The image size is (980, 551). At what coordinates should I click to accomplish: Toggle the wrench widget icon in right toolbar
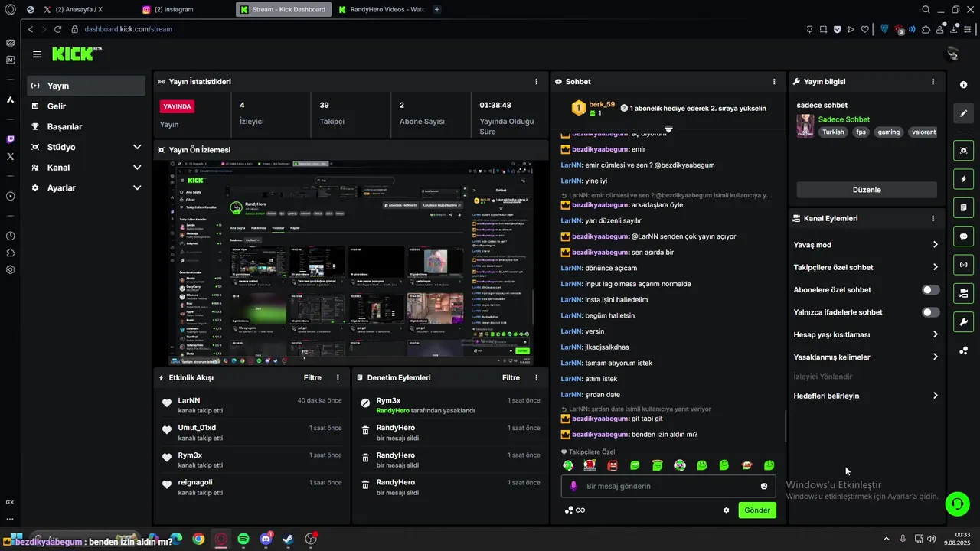(x=963, y=321)
